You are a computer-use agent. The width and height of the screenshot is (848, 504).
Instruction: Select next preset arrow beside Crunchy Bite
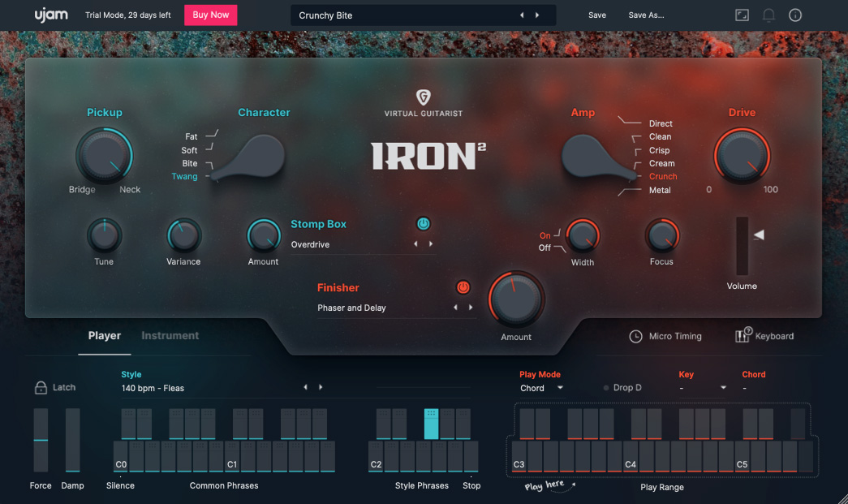[537, 15]
